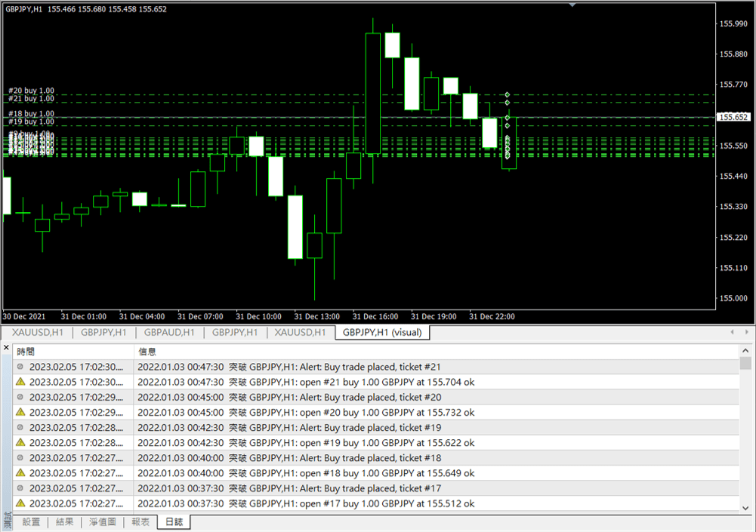Click the current price label 155.652
The height and width of the screenshot is (532, 756).
[x=733, y=117]
